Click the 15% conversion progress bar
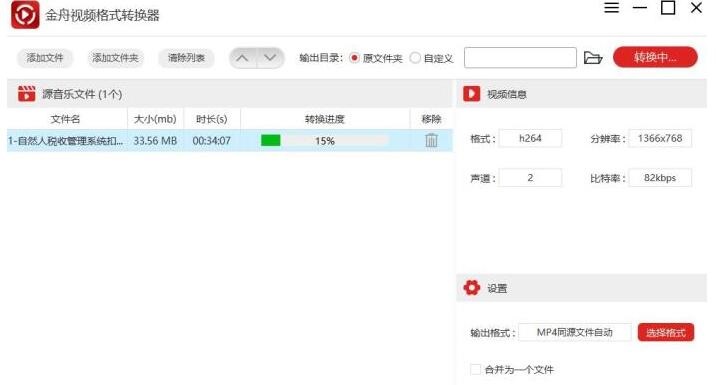 click(x=325, y=141)
